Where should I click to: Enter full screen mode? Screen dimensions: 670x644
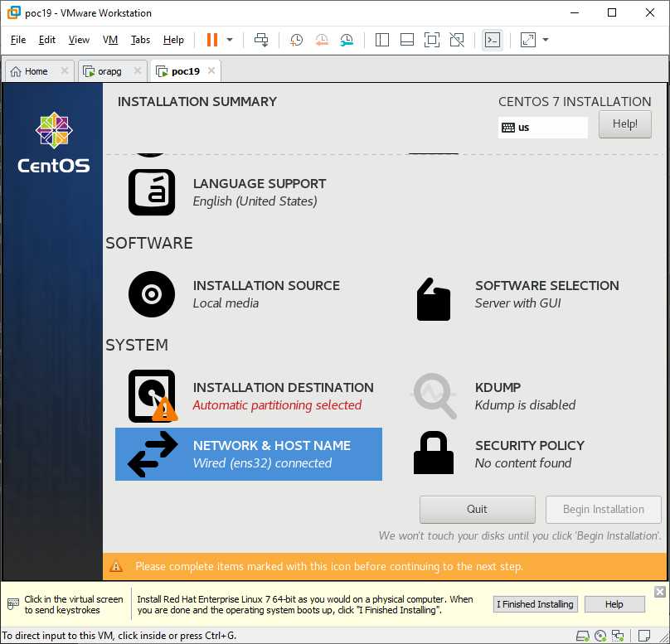(x=432, y=40)
